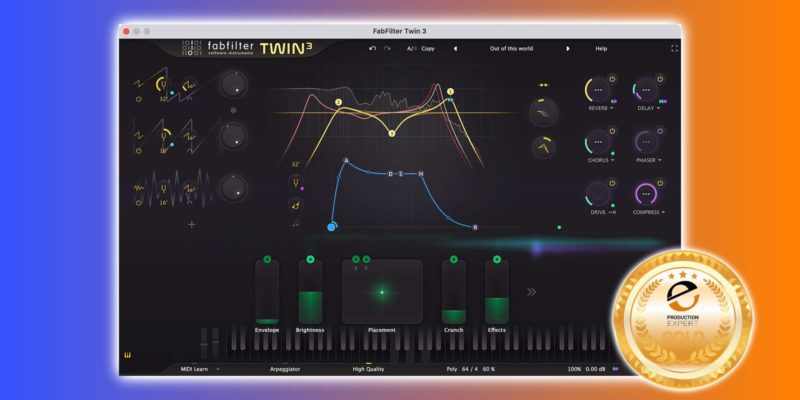The height and width of the screenshot is (400, 800).
Task: Toggle oscillator 1 power button
Action: (x=138, y=99)
